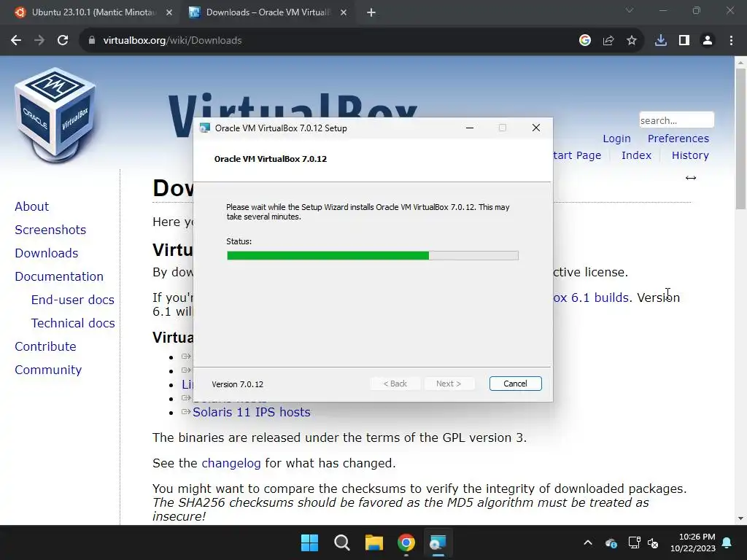Viewport: 747px width, 560px height.
Task: Click the address bar URL
Action: click(x=172, y=41)
